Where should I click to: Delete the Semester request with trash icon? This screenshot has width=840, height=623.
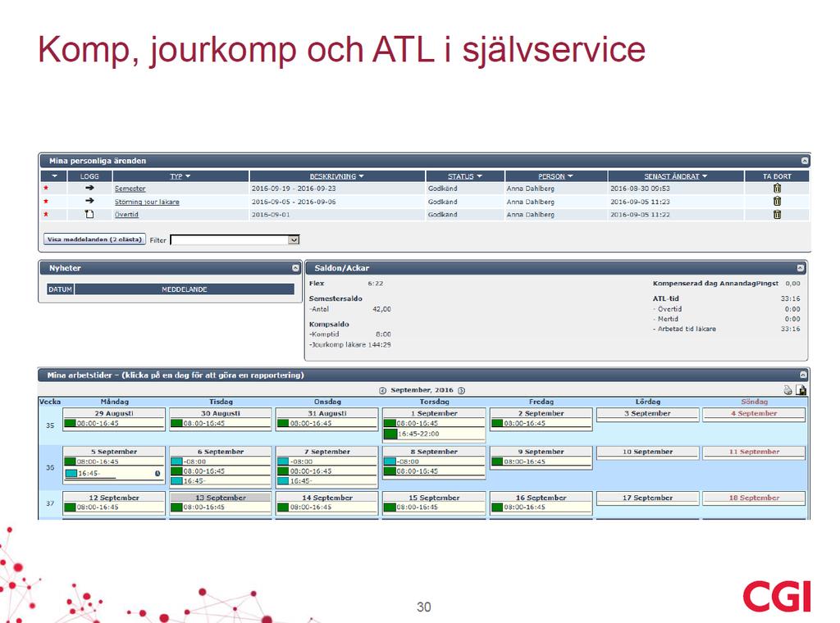(777, 189)
